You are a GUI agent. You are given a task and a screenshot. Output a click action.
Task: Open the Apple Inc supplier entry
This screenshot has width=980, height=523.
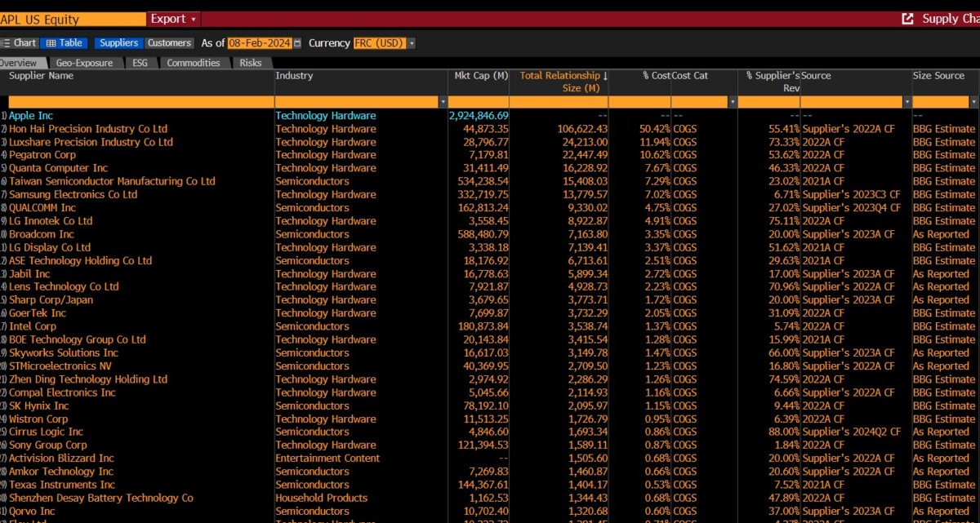tap(31, 115)
